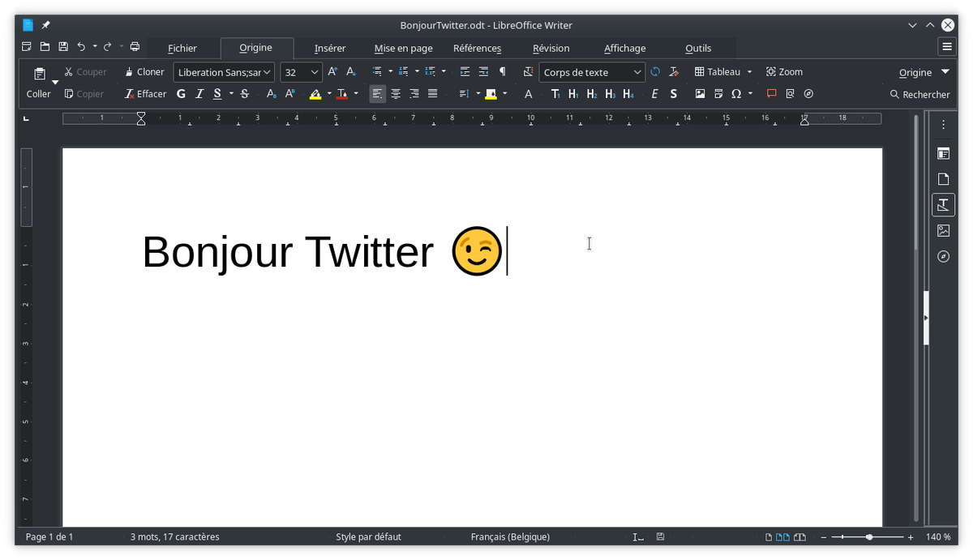Apply the Title paragraph style (T1)
The width and height of the screenshot is (973, 560).
tap(555, 94)
